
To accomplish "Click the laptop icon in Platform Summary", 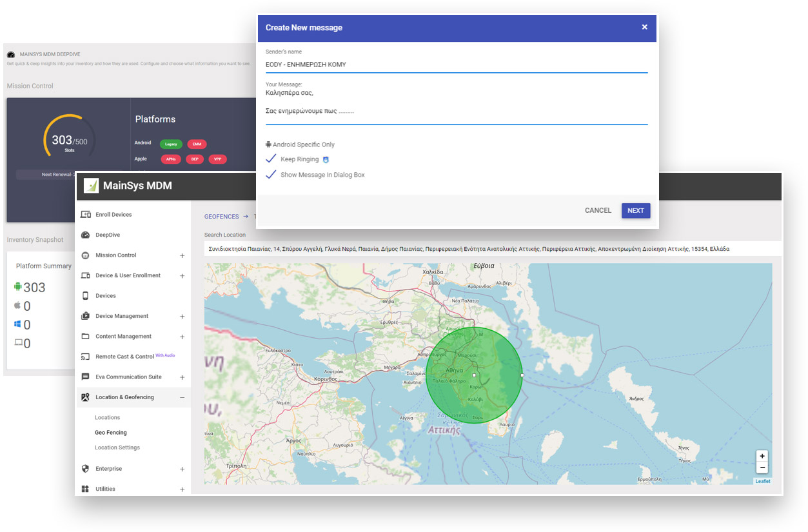I will tap(18, 342).
